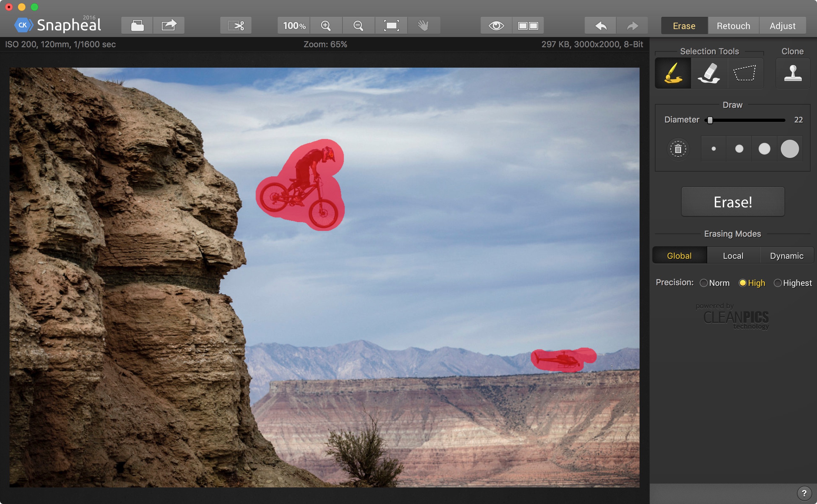Viewport: 817px width, 504px height.
Task: Switch to the Retouch tab
Action: click(734, 26)
